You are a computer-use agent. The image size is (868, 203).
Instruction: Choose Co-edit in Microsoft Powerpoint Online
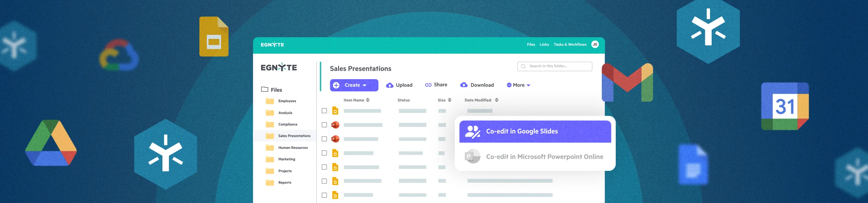535,157
